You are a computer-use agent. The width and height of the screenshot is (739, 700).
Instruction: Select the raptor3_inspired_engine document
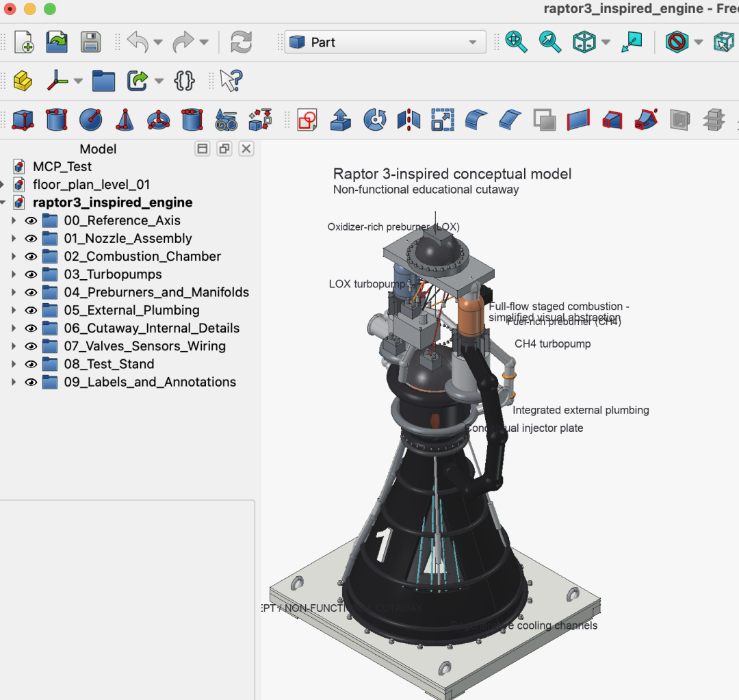[x=113, y=203]
